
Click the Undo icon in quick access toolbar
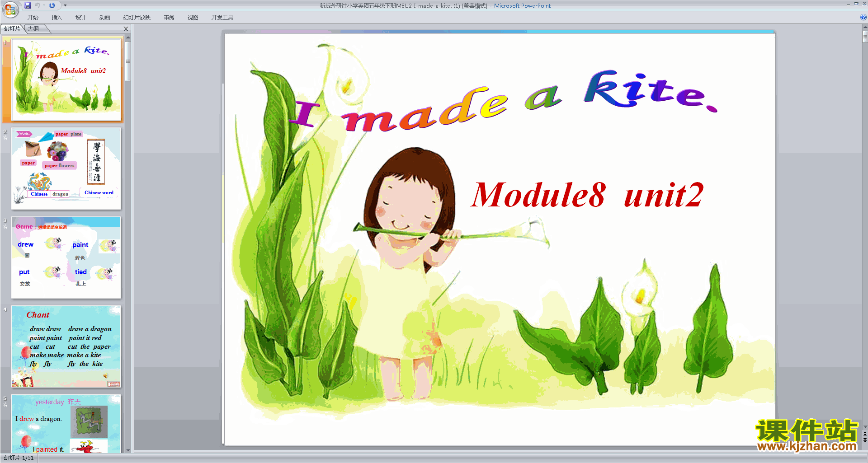coord(38,5)
